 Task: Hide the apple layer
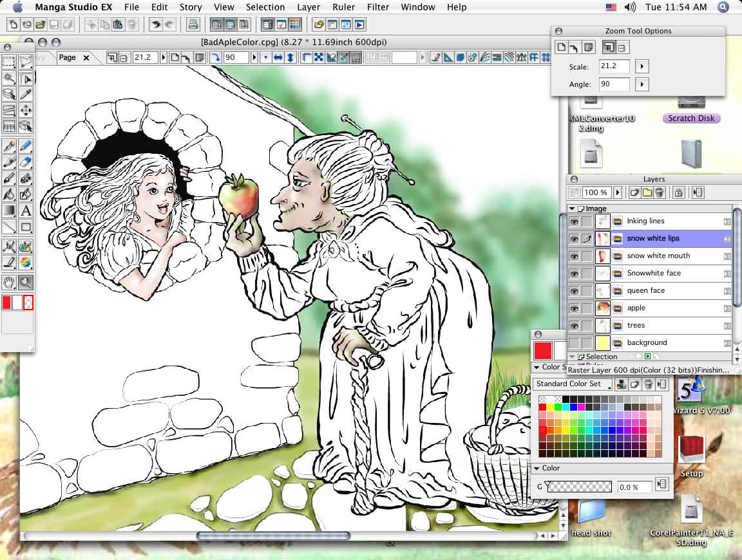tap(574, 308)
